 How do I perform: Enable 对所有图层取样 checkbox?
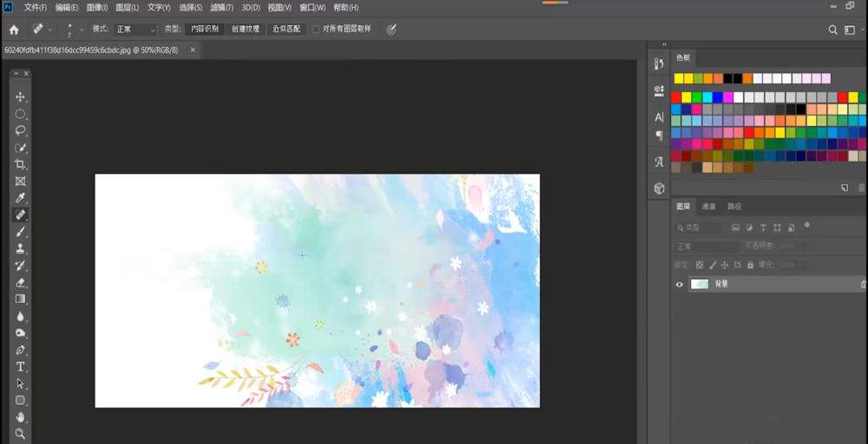316,29
